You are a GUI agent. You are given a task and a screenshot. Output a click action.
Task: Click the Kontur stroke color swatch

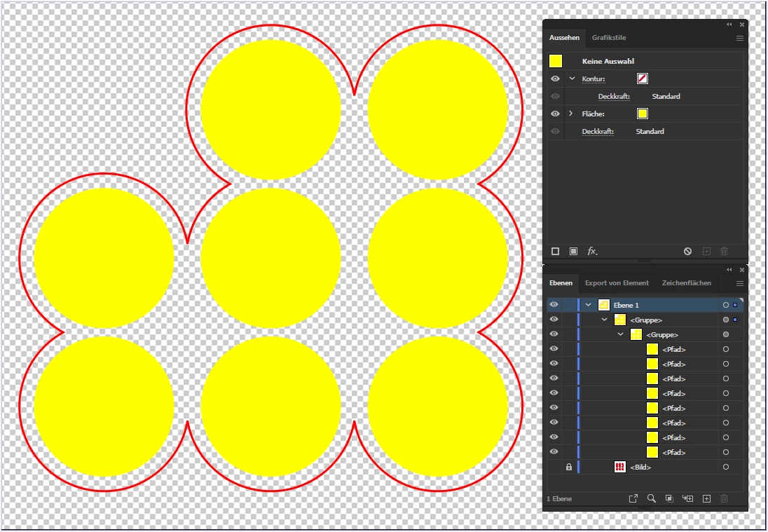(x=643, y=79)
